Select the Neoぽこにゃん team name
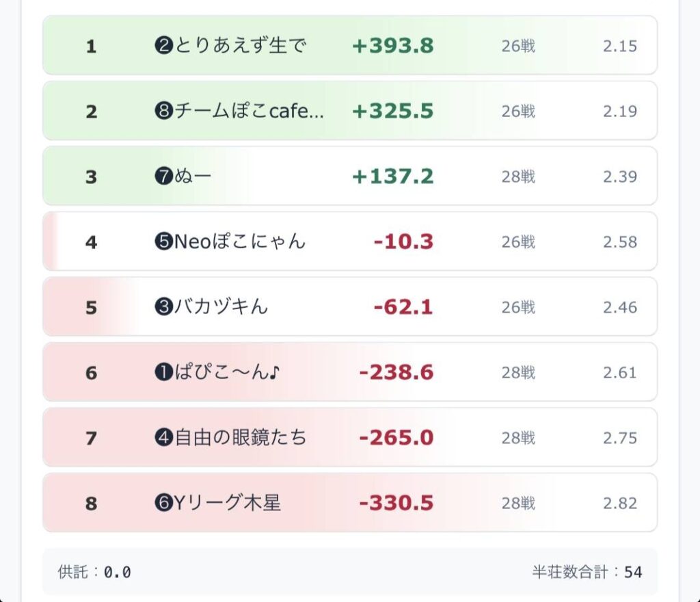 (x=240, y=242)
